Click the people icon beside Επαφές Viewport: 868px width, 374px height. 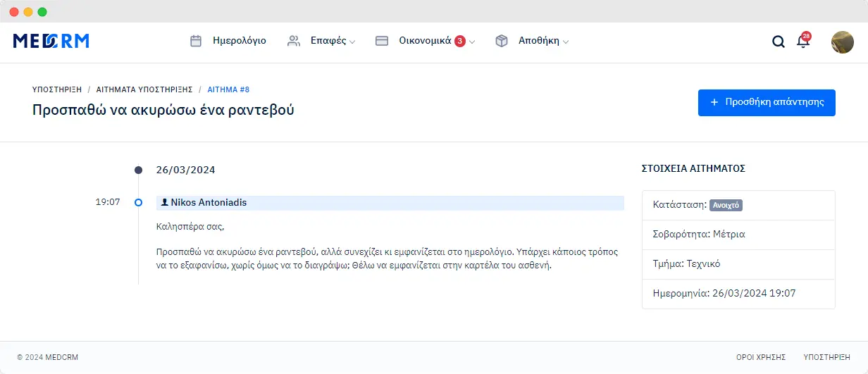point(294,41)
